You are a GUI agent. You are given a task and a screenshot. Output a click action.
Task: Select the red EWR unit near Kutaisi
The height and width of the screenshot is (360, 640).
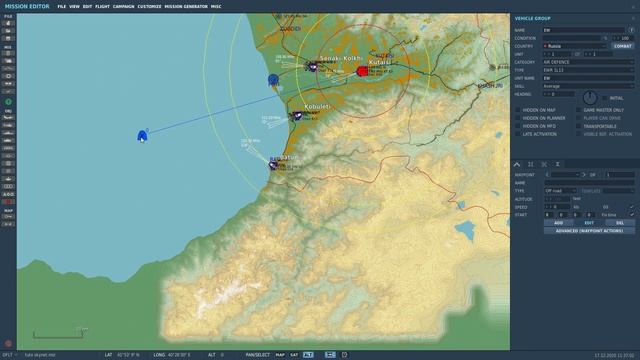[x=362, y=71]
